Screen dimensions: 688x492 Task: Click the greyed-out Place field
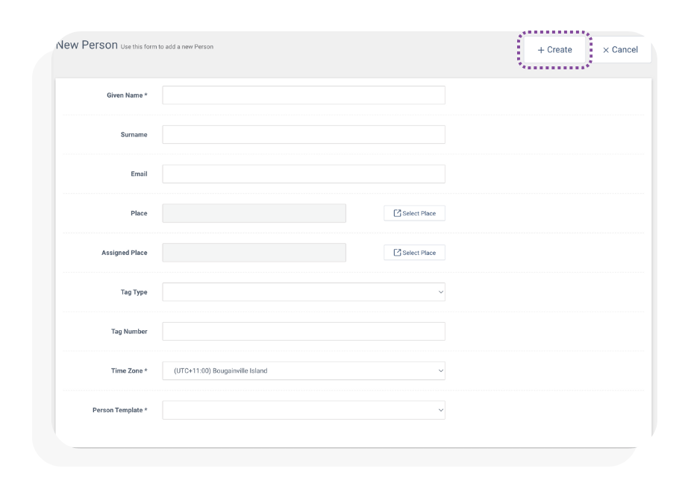(254, 213)
